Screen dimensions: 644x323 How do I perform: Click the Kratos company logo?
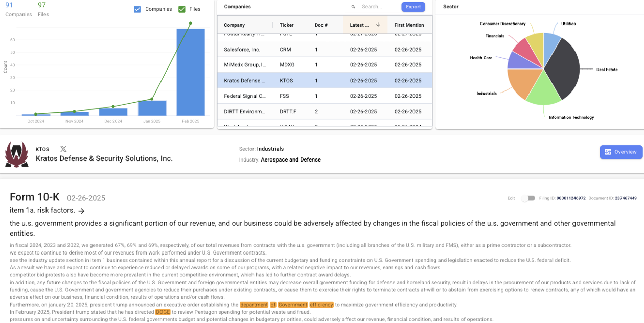click(x=16, y=154)
